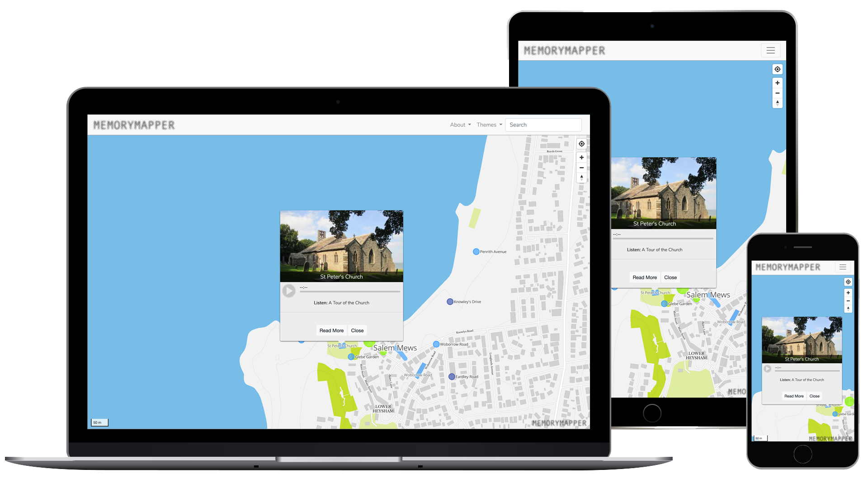
Task: Expand the About menu on laptop view
Action: coord(460,125)
